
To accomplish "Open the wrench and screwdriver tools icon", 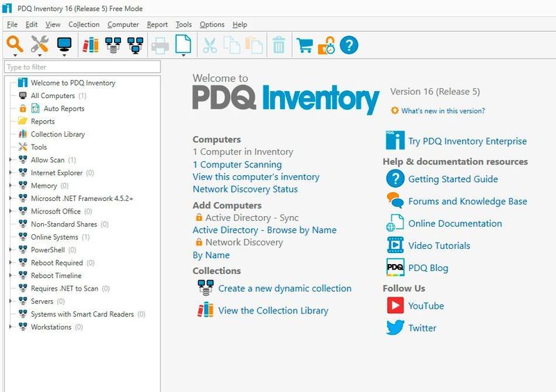I will (x=40, y=44).
